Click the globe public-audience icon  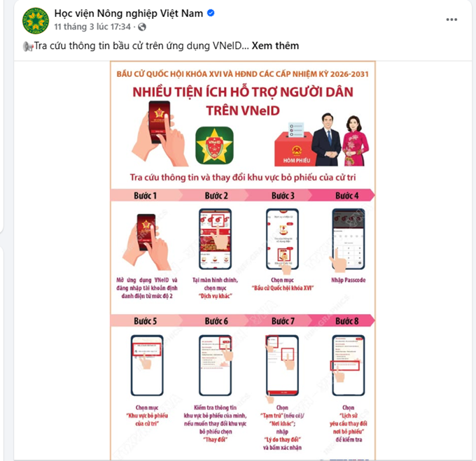coord(142,27)
